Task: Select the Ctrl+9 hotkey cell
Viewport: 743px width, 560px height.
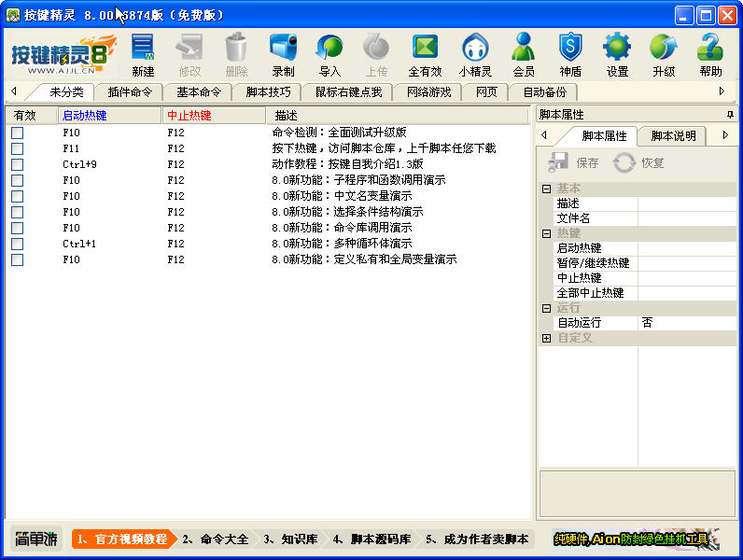Action: [x=79, y=164]
